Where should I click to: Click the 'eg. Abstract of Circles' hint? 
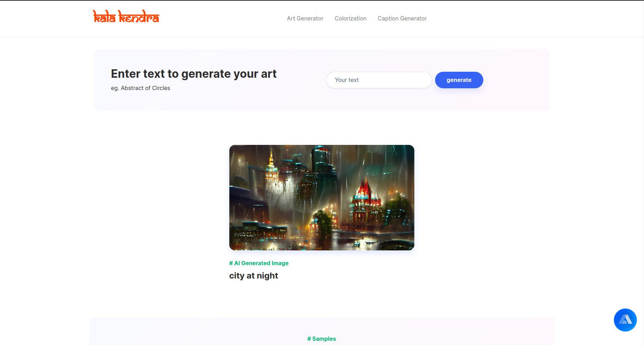[140, 88]
